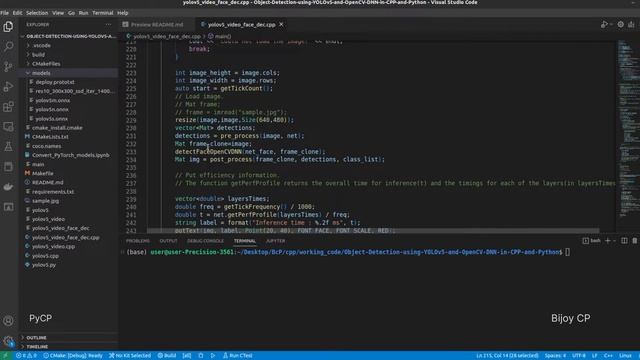Open yolov5s.onnx in models folder

(51, 118)
